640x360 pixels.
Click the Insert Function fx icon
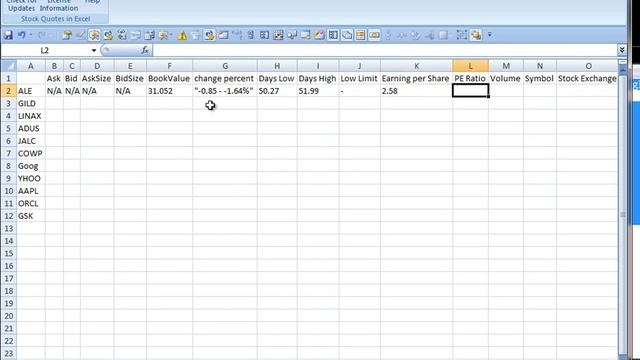tap(145, 50)
